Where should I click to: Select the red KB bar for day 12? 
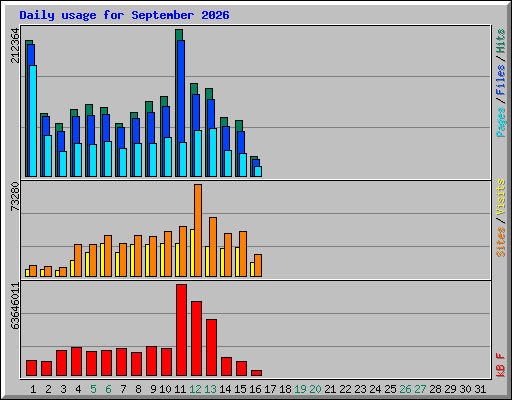(x=196, y=339)
